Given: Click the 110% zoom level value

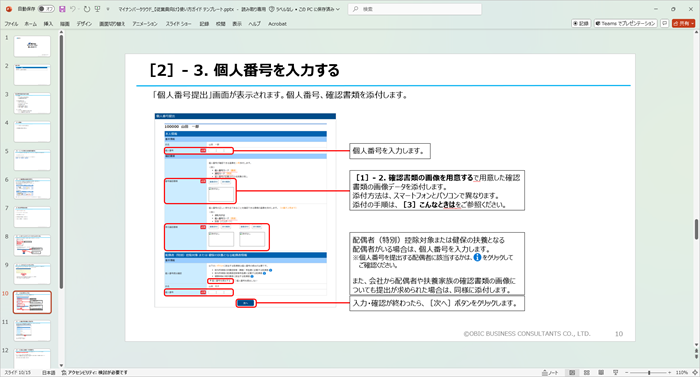Looking at the screenshot, I should pos(681,372).
